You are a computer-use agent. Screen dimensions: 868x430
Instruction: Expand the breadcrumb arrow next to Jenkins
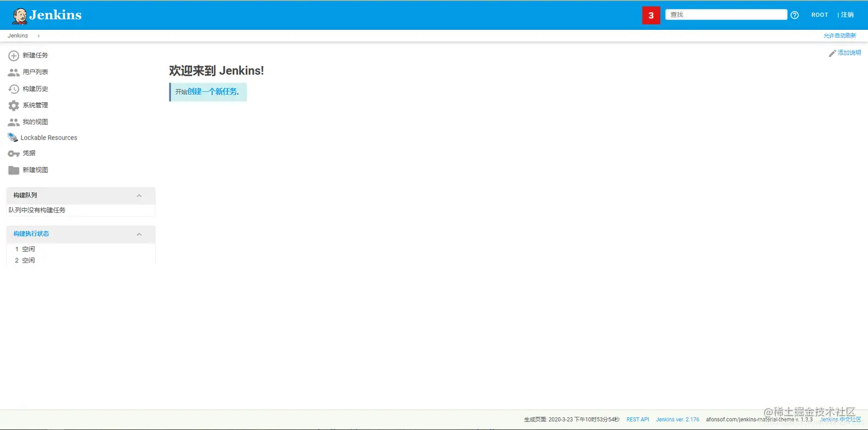coord(39,36)
